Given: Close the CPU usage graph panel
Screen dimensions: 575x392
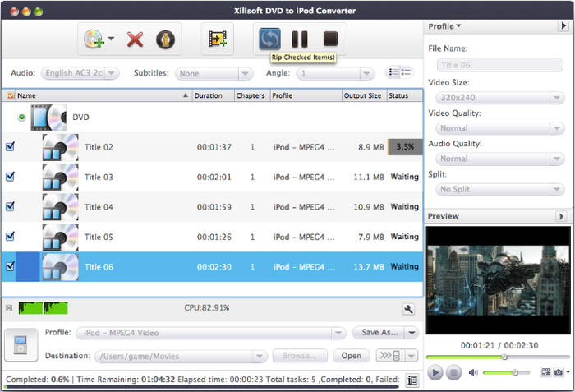Looking at the screenshot, I should pyautogui.click(x=9, y=308).
